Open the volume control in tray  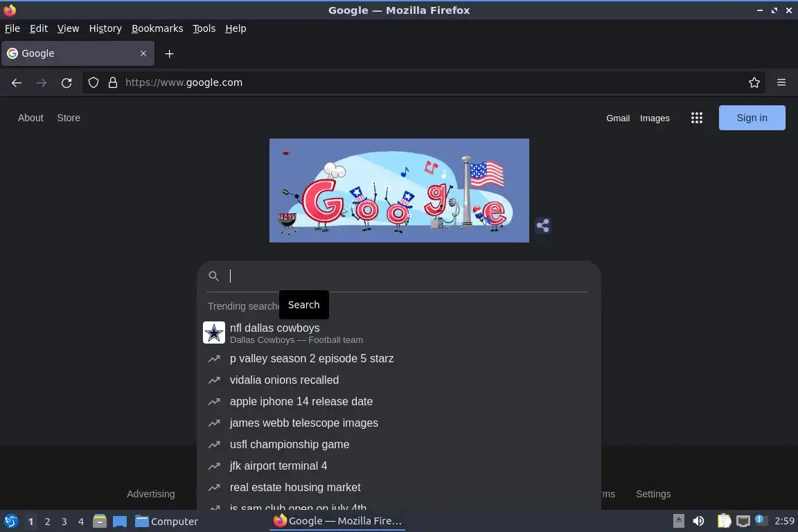699,521
